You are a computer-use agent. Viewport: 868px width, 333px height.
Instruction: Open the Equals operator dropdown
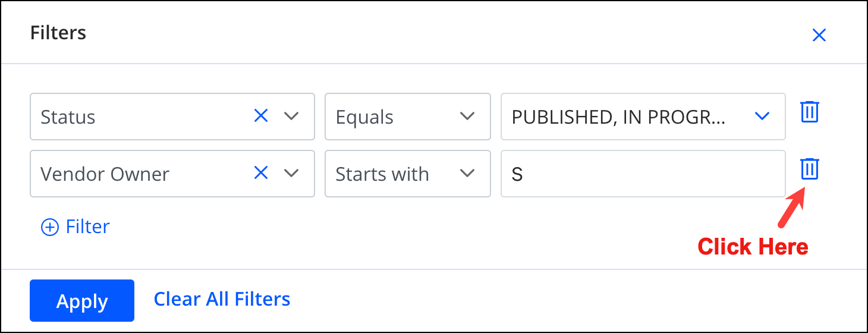point(408,117)
